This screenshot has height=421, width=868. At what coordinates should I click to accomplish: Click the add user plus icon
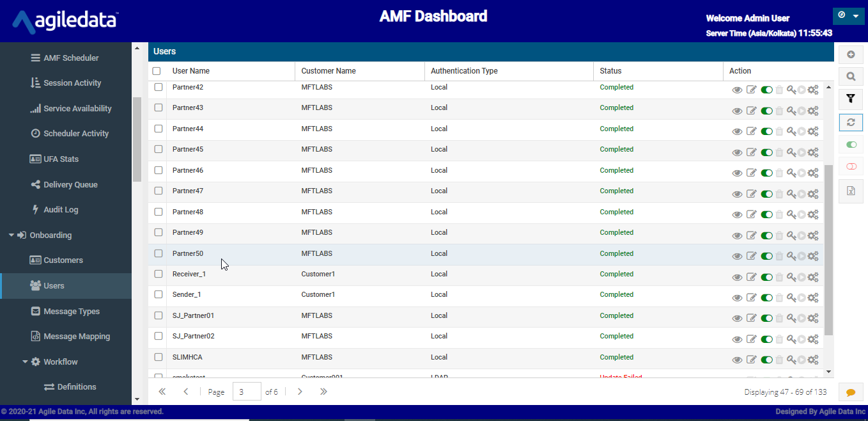[851, 55]
